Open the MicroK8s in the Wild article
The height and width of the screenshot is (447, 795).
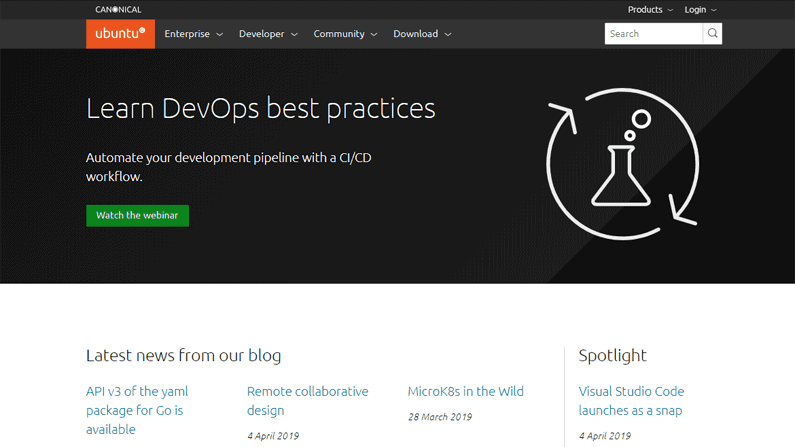pyautogui.click(x=465, y=391)
